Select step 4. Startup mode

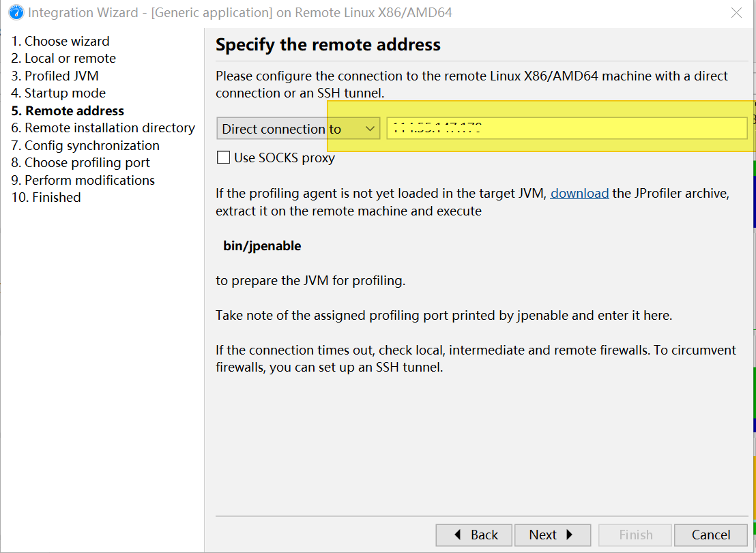(x=59, y=93)
